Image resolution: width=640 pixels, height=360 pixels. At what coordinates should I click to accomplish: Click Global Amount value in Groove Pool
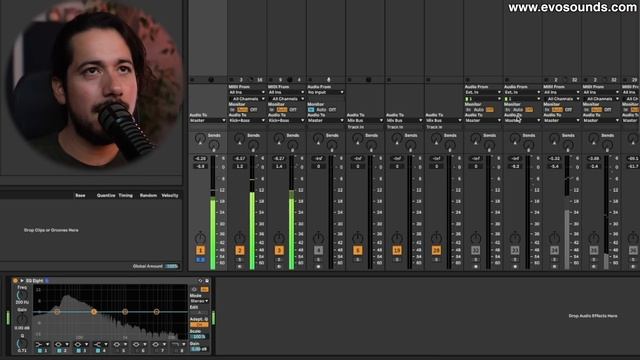(x=172, y=266)
